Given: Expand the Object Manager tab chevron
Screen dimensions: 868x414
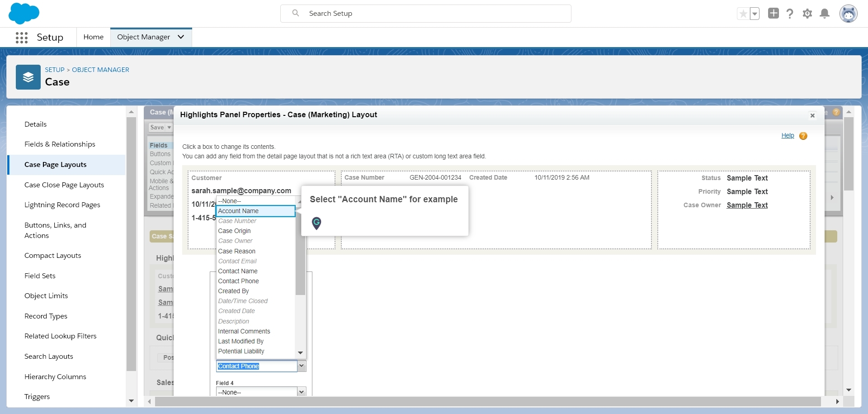Looking at the screenshot, I should click(x=181, y=37).
